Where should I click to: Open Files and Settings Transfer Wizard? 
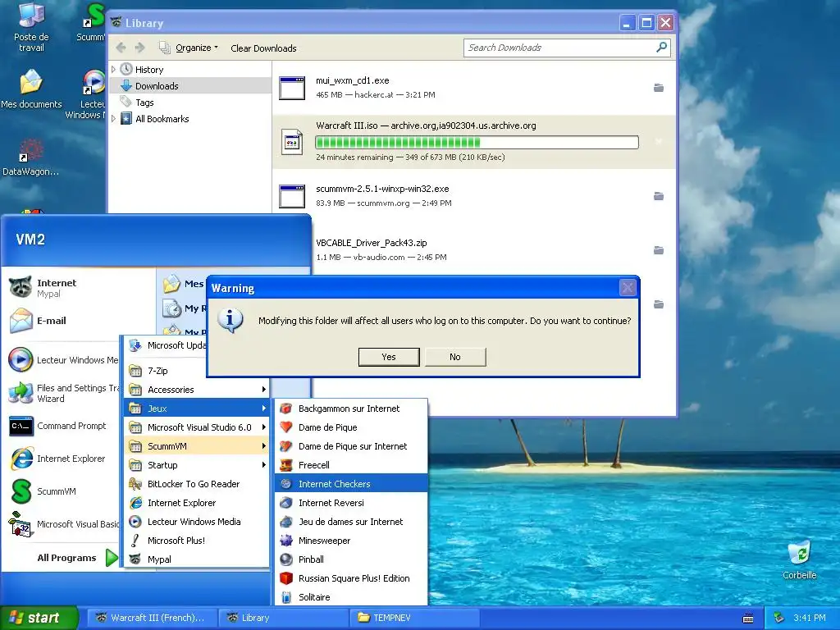click(63, 393)
